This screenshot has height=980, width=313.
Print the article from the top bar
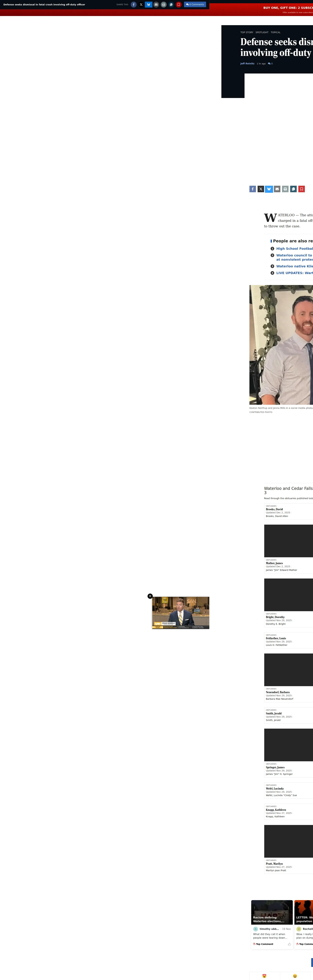tap(163, 5)
